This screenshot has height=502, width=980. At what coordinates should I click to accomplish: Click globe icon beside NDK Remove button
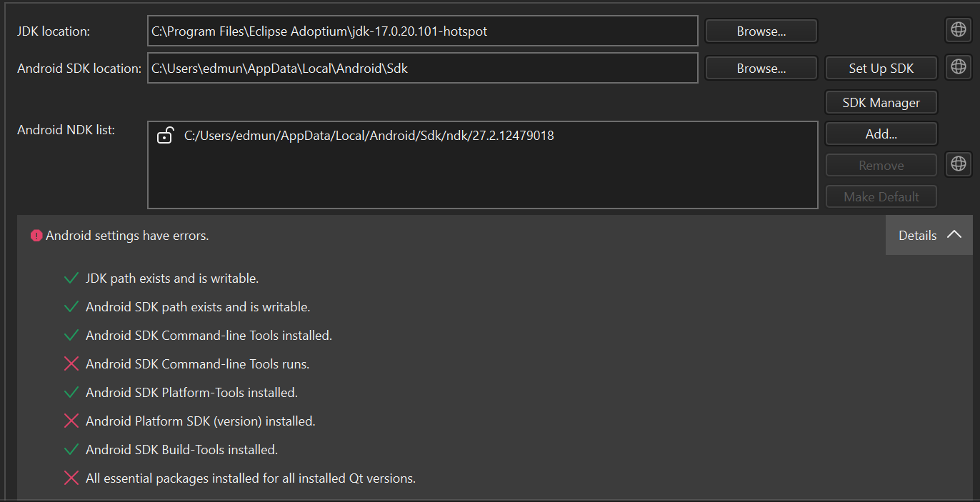[x=959, y=164]
